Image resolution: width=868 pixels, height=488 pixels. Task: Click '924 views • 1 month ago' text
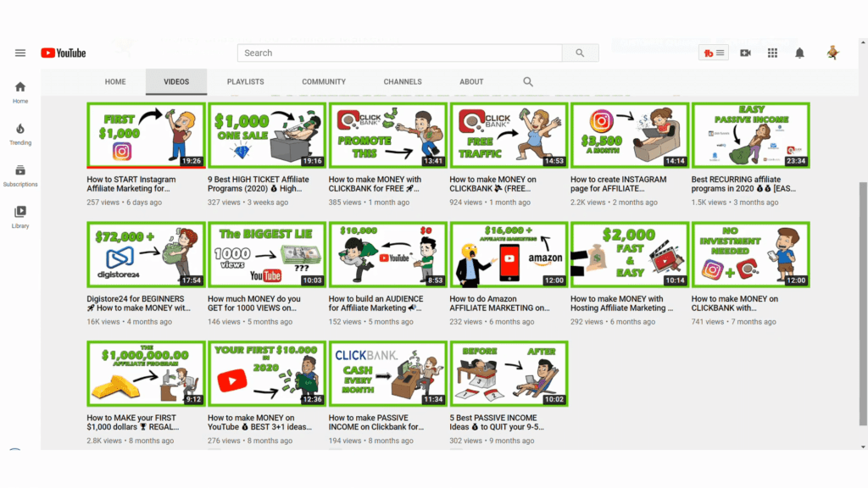pyautogui.click(x=490, y=202)
